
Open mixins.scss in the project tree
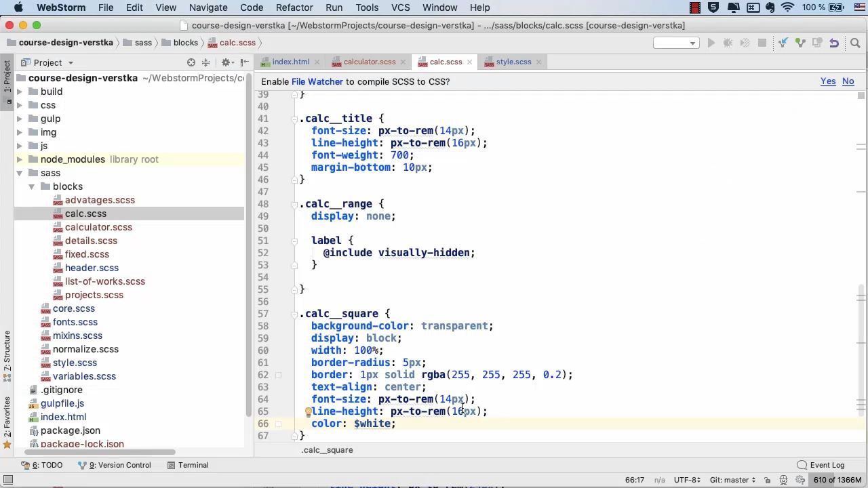tap(77, 335)
